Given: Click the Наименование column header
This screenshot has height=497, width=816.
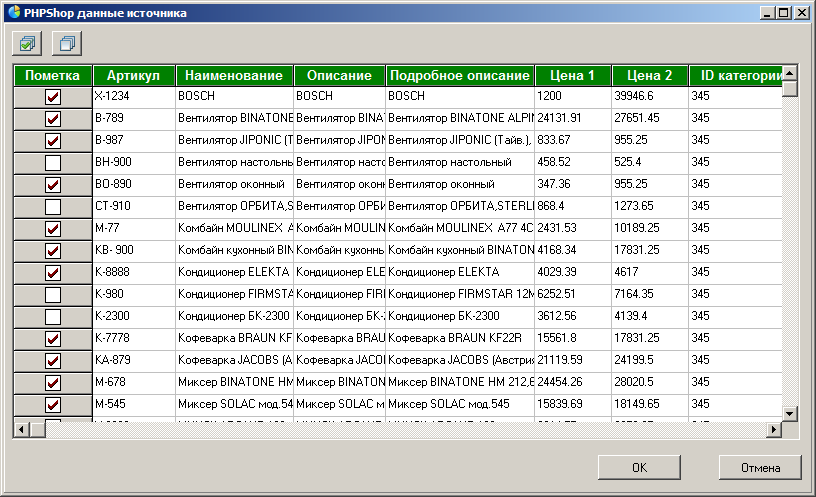Looking at the screenshot, I should 234,75.
